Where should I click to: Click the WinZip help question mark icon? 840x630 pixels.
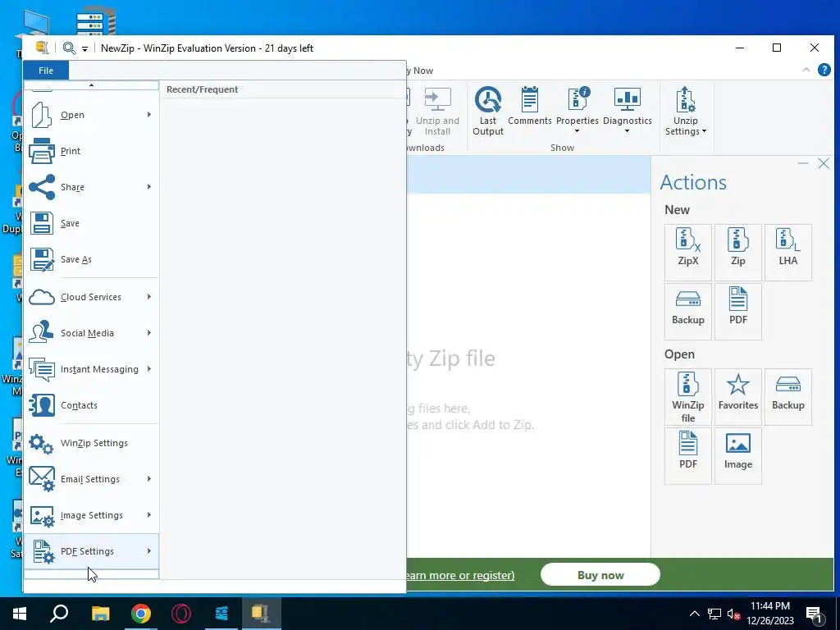(x=824, y=71)
